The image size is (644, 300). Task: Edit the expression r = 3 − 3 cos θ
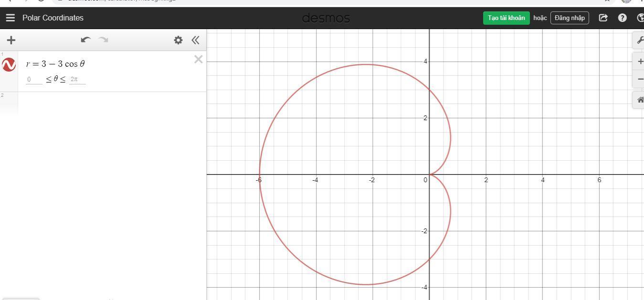[55, 64]
